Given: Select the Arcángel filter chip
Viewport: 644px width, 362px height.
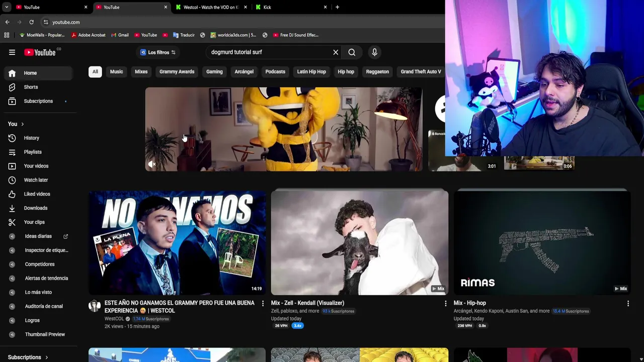Looking at the screenshot, I should point(244,71).
